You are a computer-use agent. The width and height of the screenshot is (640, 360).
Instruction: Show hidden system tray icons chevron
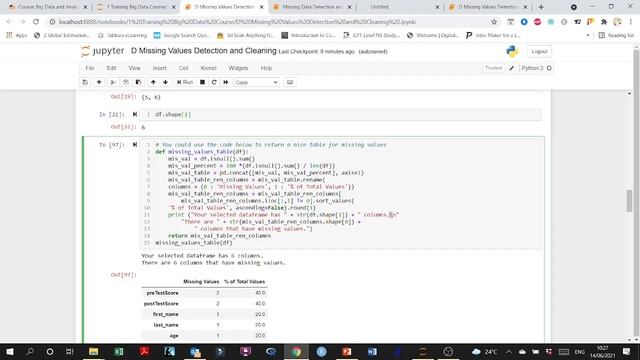[509, 351]
